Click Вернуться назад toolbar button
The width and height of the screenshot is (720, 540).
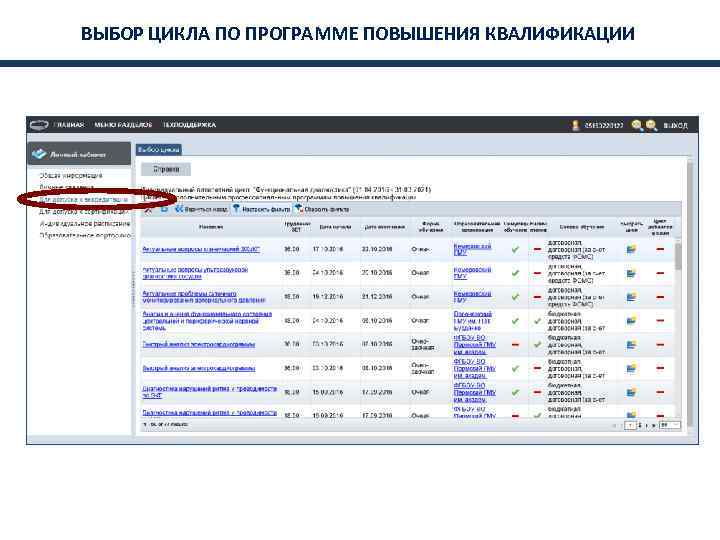tap(201, 209)
